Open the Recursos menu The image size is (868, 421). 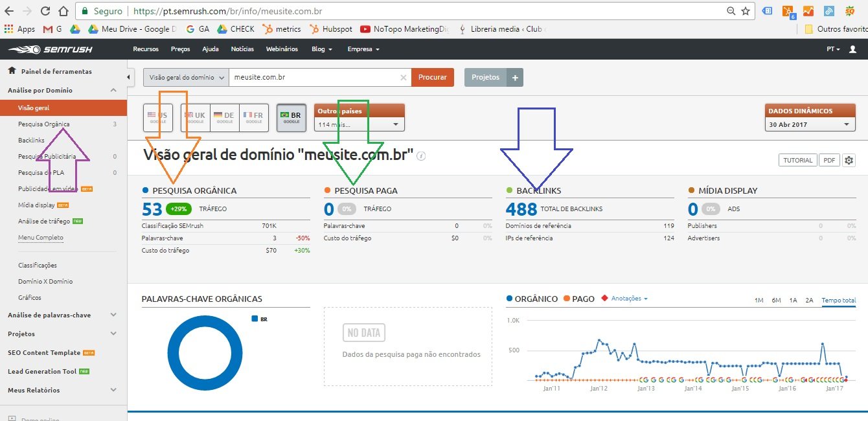(x=145, y=49)
